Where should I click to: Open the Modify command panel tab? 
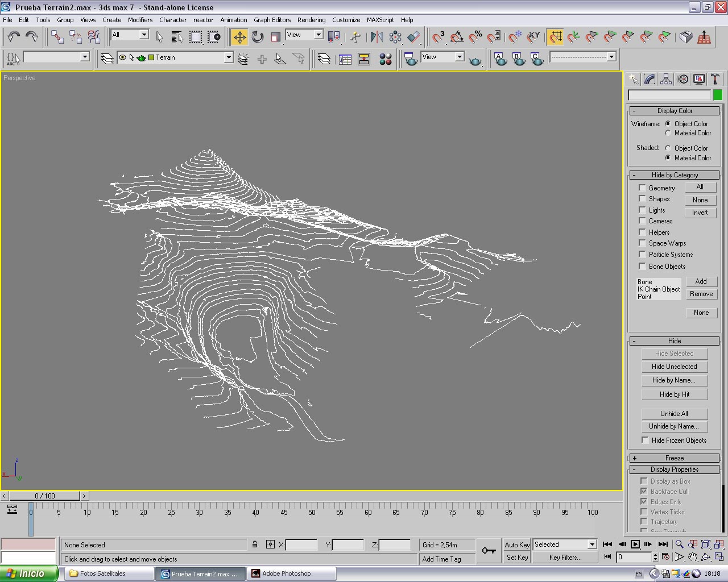coord(650,79)
